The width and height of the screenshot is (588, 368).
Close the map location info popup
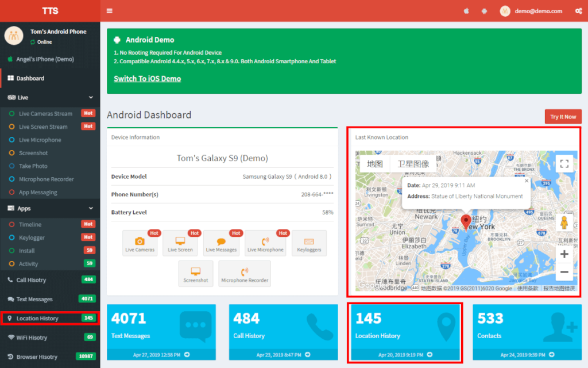527,181
